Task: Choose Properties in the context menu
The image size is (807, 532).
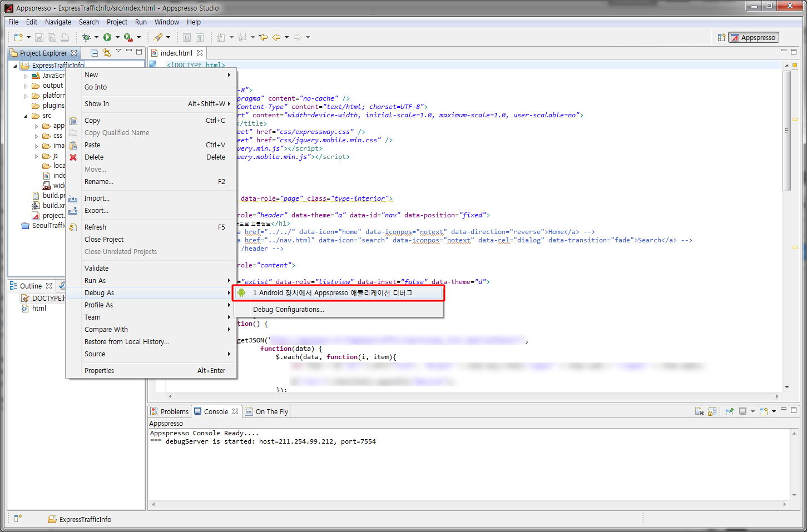Action: (151, 371)
